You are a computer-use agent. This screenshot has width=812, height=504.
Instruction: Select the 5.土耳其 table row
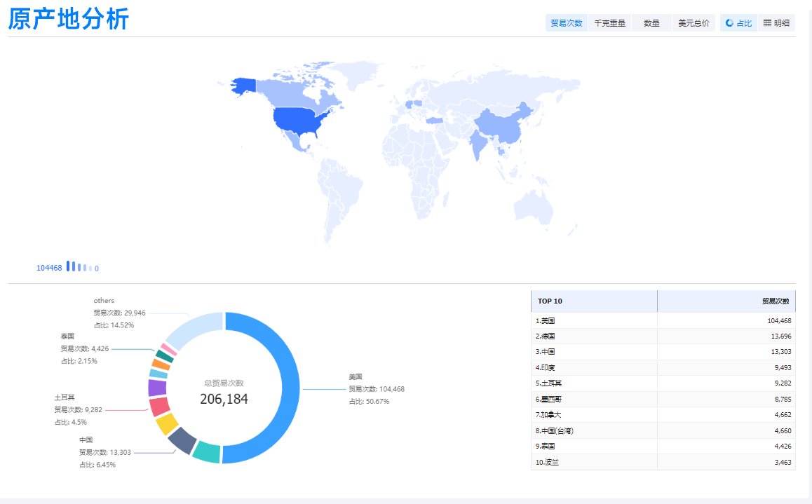pyautogui.click(x=663, y=383)
